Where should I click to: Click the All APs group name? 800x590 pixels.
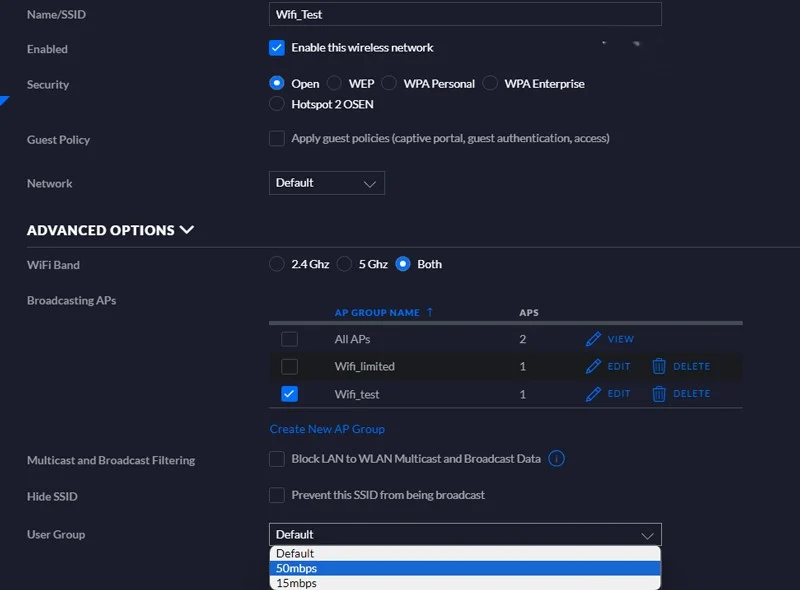pos(352,339)
